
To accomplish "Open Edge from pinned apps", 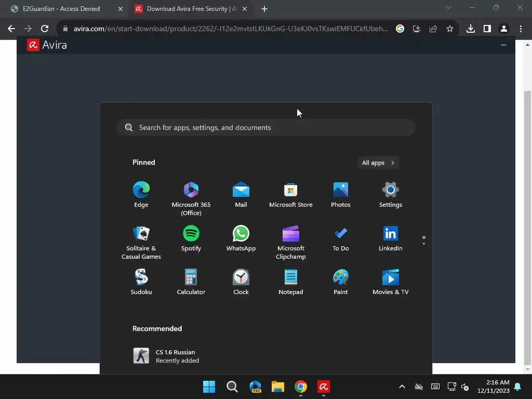I will click(141, 195).
